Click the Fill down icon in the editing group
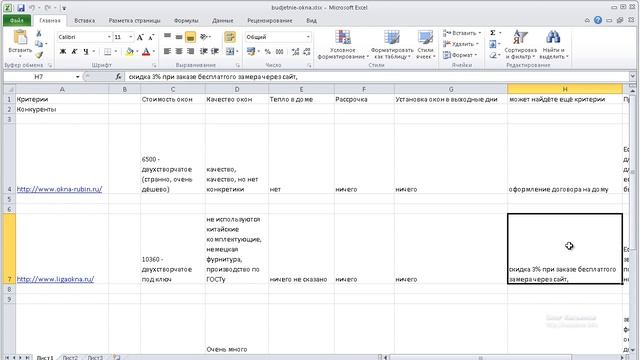This screenshot has width=640, height=360. [493, 44]
